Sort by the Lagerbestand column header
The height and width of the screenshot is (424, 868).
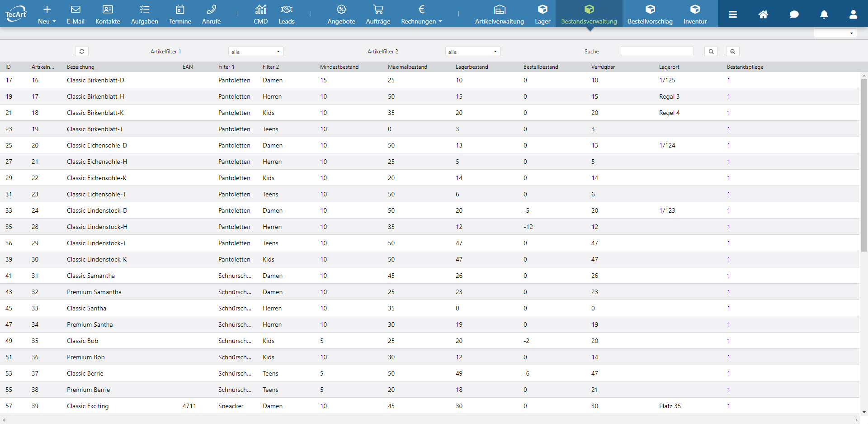click(472, 67)
